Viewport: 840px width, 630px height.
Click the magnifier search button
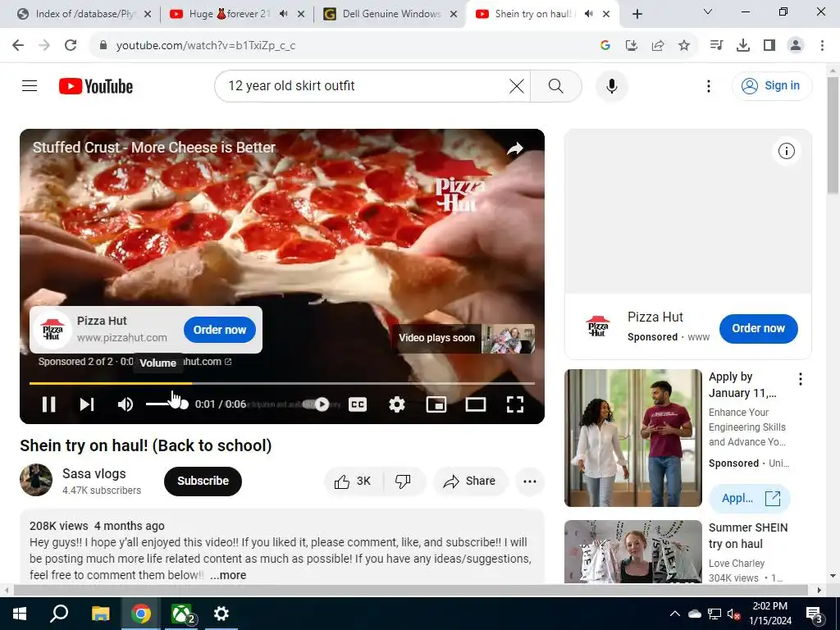pos(556,85)
